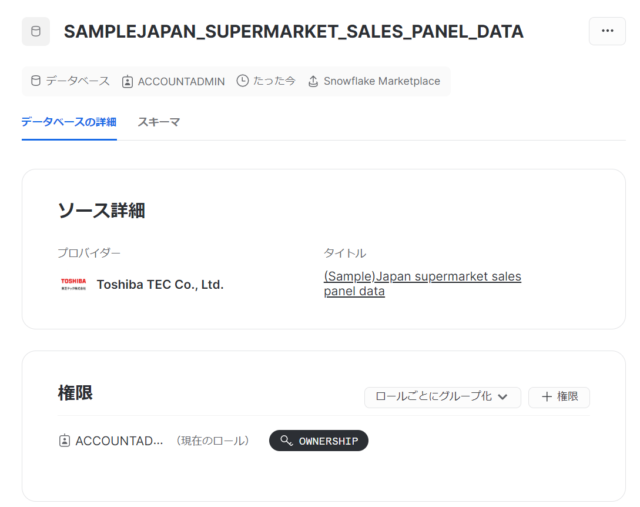Screen dimensions: 640x507
Task: Click the plus icon in the 権限 button
Action: tap(547, 397)
